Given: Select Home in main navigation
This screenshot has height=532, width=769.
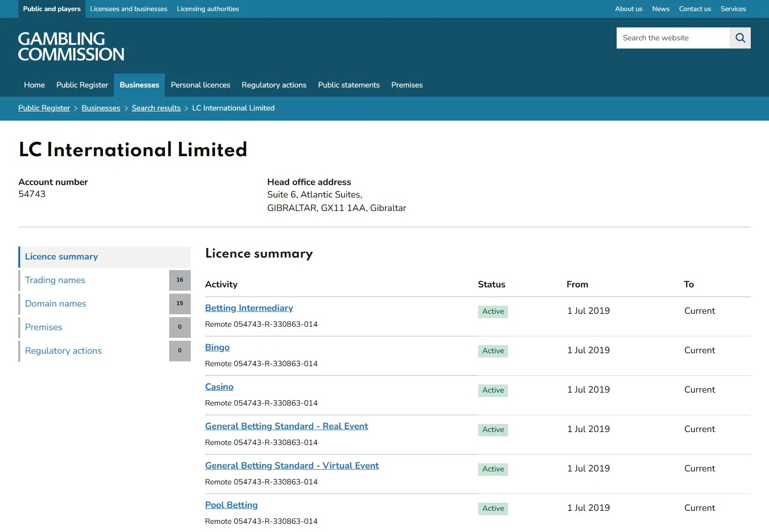Looking at the screenshot, I should 35,85.
